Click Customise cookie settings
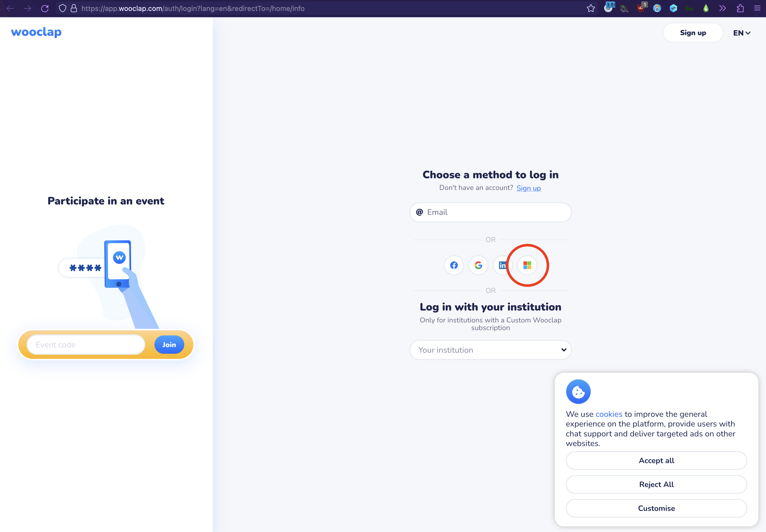Viewport: 766px width, 532px height. click(656, 508)
